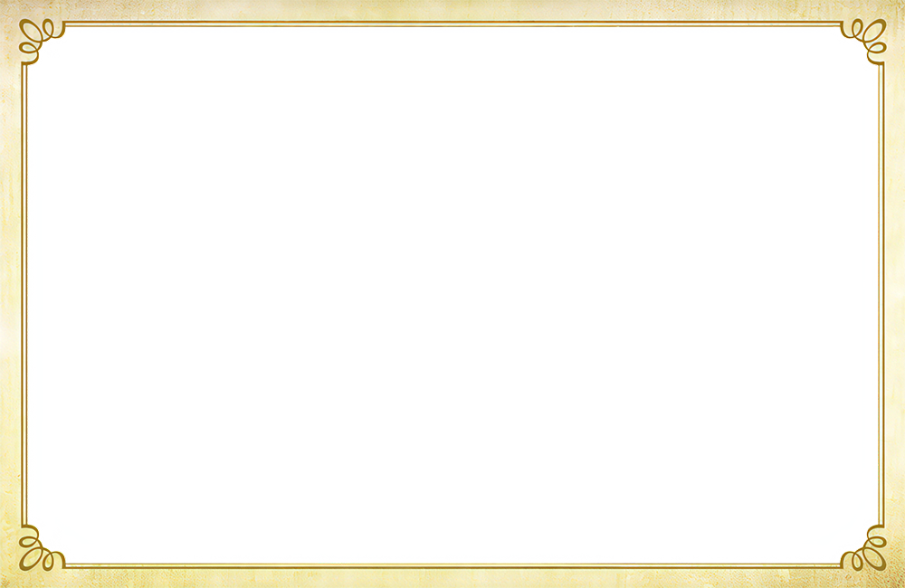Click the bottom edge of the gold frame
Viewport: 905px width, 588px height.
[452, 564]
